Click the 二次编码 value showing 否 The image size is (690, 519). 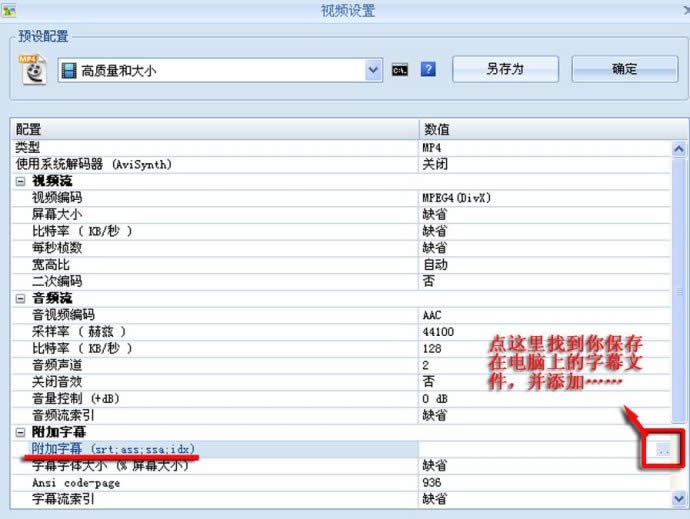click(428, 282)
